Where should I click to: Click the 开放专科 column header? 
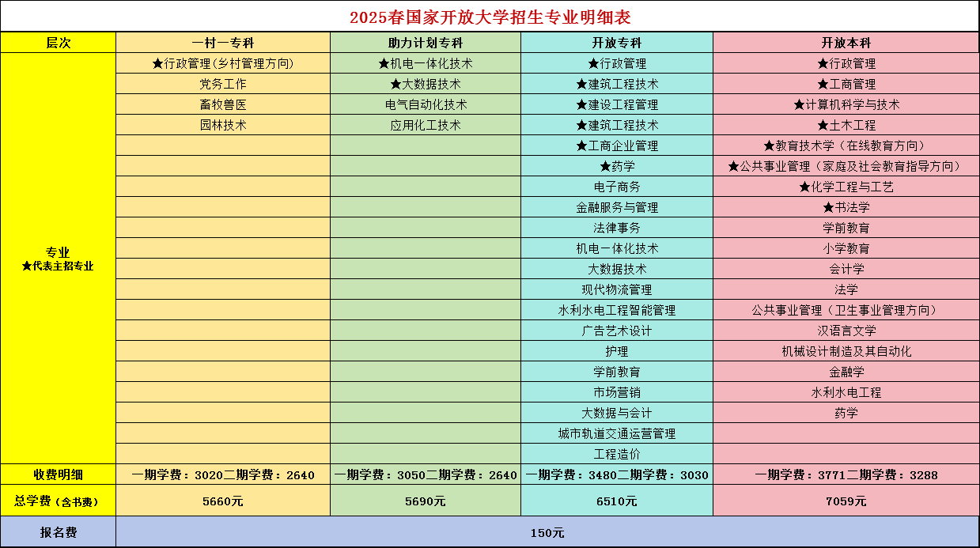point(617,43)
